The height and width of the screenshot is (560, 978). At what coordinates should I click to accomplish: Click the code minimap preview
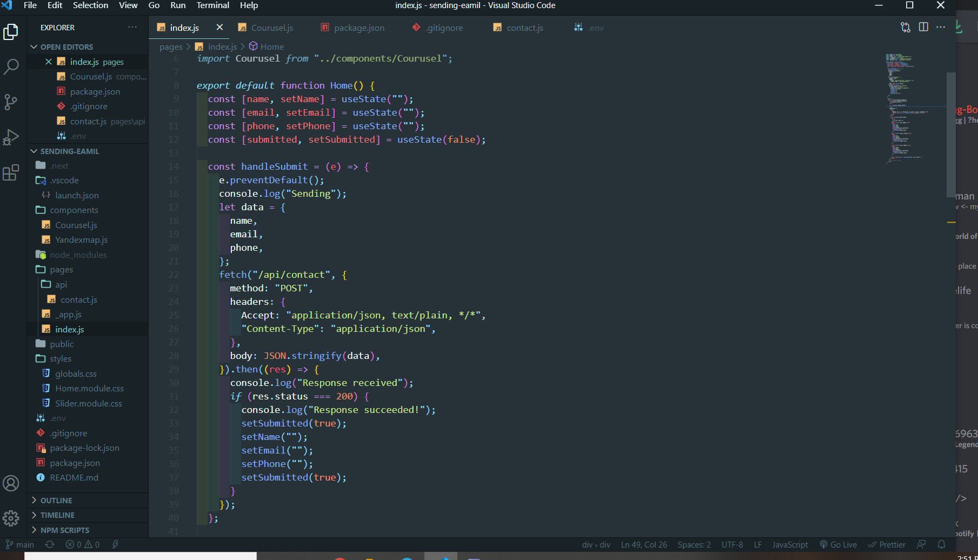pos(915,108)
